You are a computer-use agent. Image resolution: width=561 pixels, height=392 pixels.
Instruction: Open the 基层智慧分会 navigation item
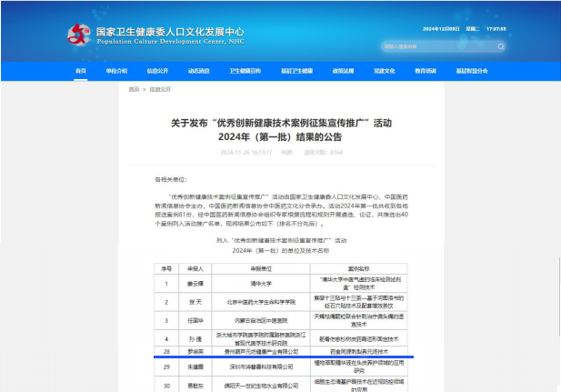471,70
